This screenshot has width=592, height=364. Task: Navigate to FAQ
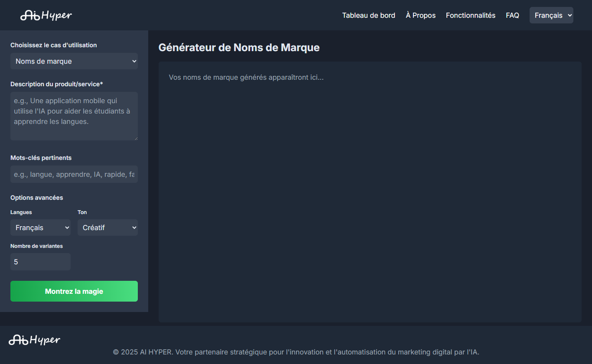[513, 15]
